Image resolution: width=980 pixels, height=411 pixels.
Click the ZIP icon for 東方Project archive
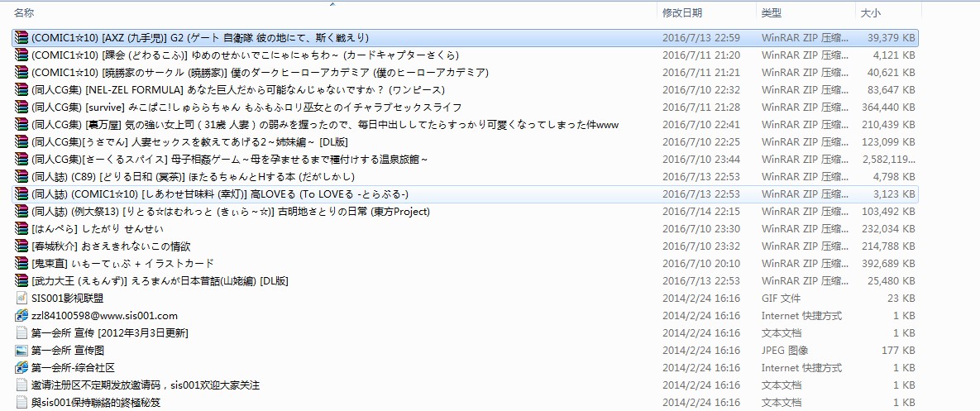(x=22, y=212)
